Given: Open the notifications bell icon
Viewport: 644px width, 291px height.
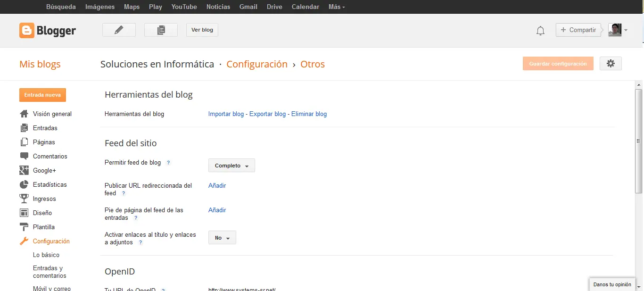Looking at the screenshot, I should tap(540, 31).
